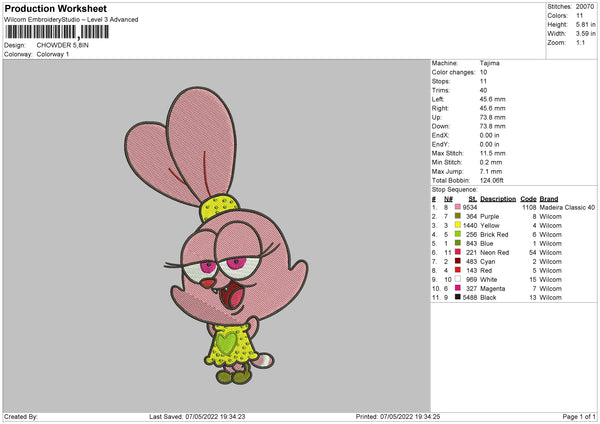Click the Height value 5.81 in
Viewport: 600px width, 424px height.
(x=585, y=24)
